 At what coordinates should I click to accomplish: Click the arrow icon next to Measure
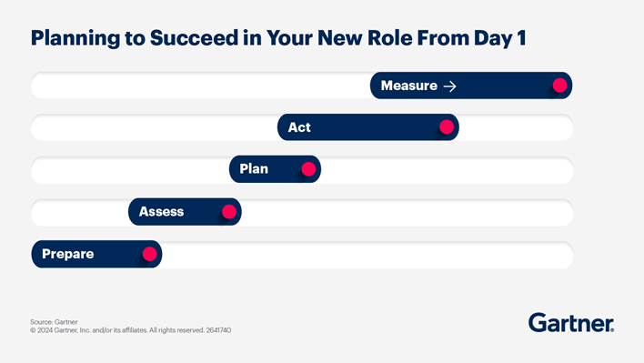point(450,86)
